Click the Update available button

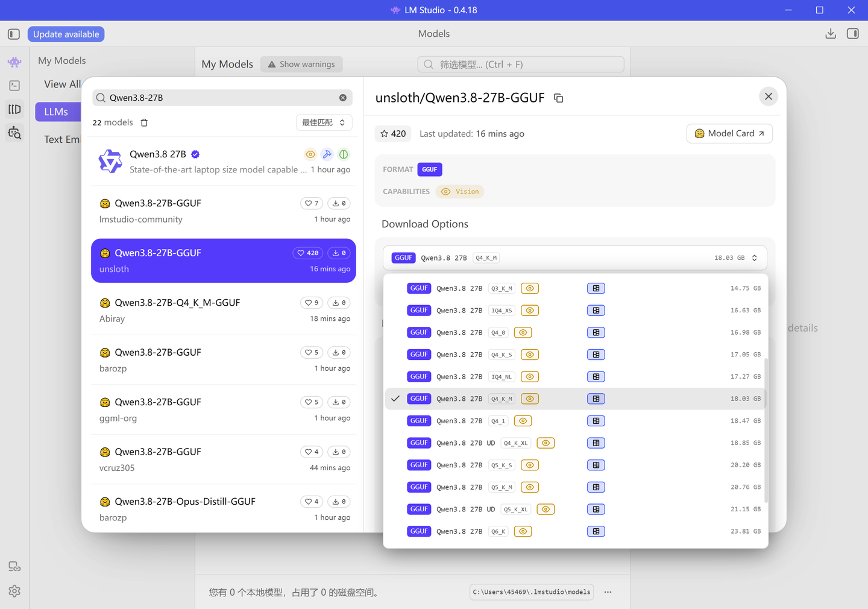66,34
